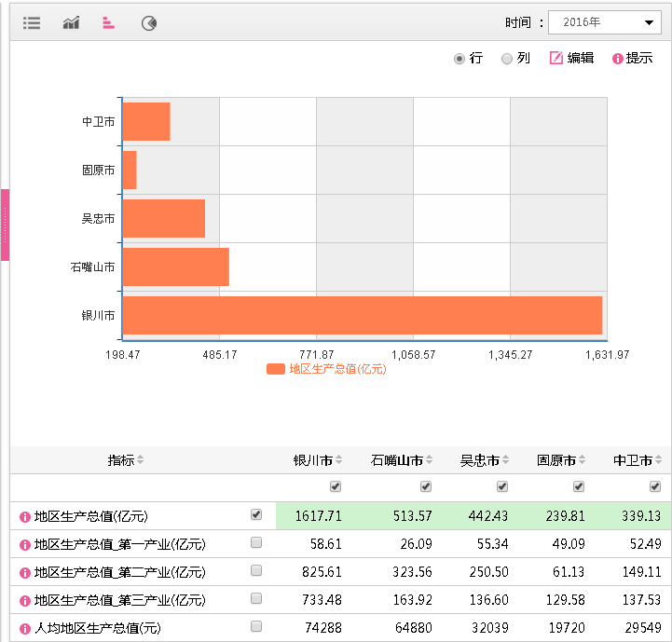Select the line chart view icon
Screen dimensions: 672x642
(71, 22)
